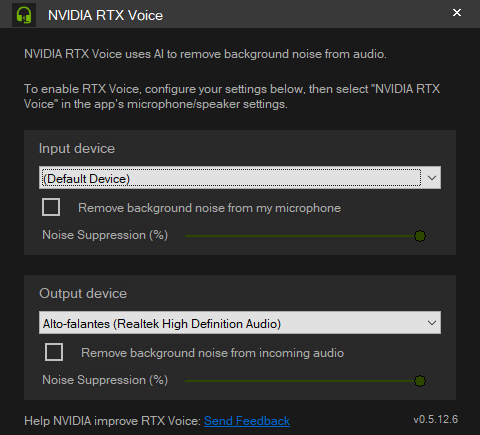Click the "Output device" section heading
The height and width of the screenshot is (435, 480).
[x=83, y=293]
